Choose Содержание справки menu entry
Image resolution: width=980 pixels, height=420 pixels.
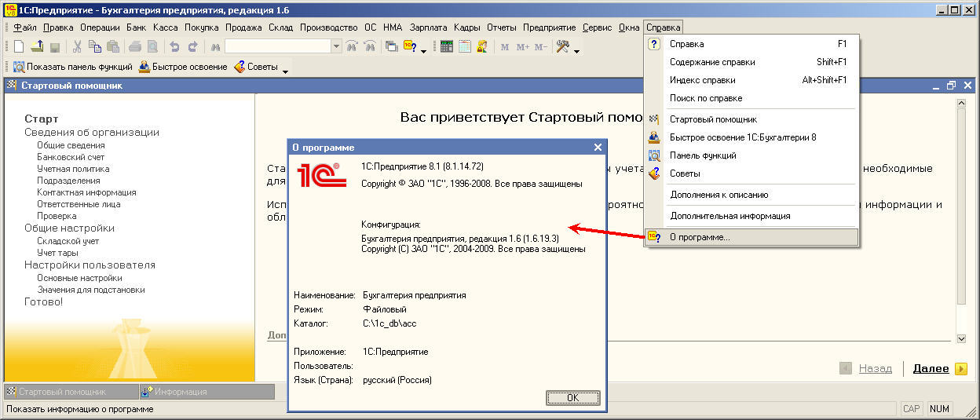coord(711,62)
